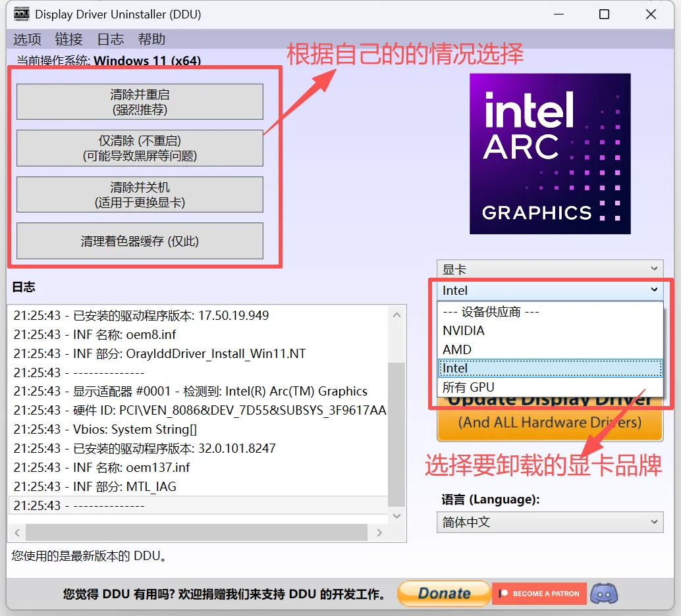
Task: Select NVIDIA from the vendor list
Action: tap(550, 330)
